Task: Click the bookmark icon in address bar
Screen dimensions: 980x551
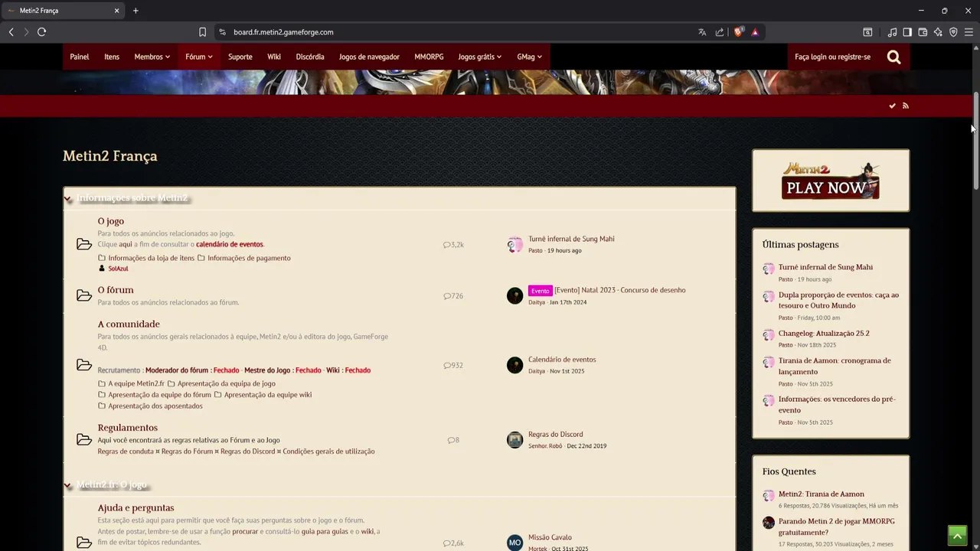Action: click(202, 32)
